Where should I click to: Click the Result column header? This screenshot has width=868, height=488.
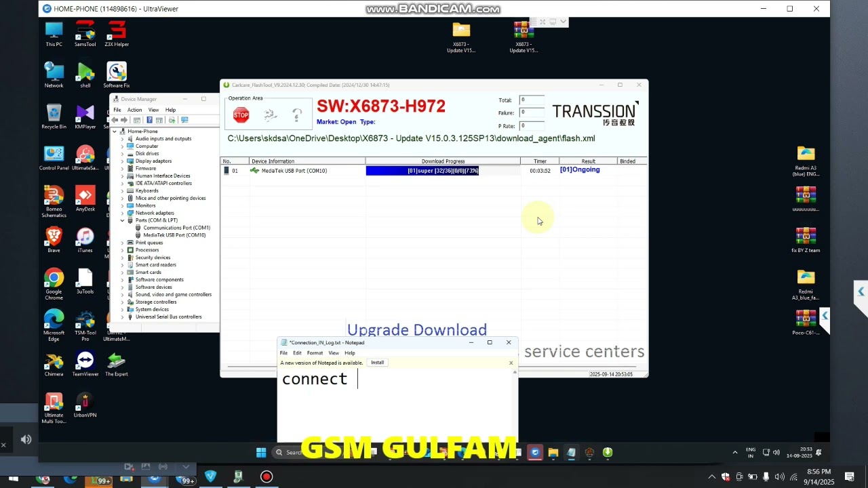(x=588, y=161)
